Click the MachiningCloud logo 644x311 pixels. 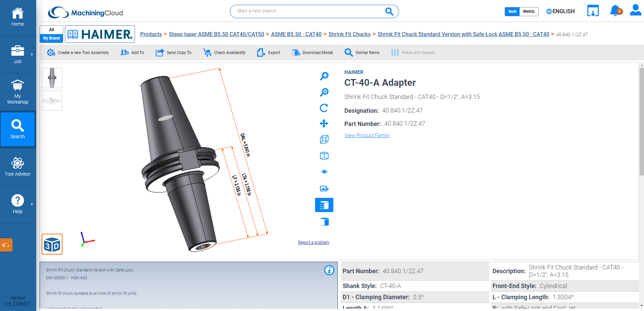tap(86, 12)
